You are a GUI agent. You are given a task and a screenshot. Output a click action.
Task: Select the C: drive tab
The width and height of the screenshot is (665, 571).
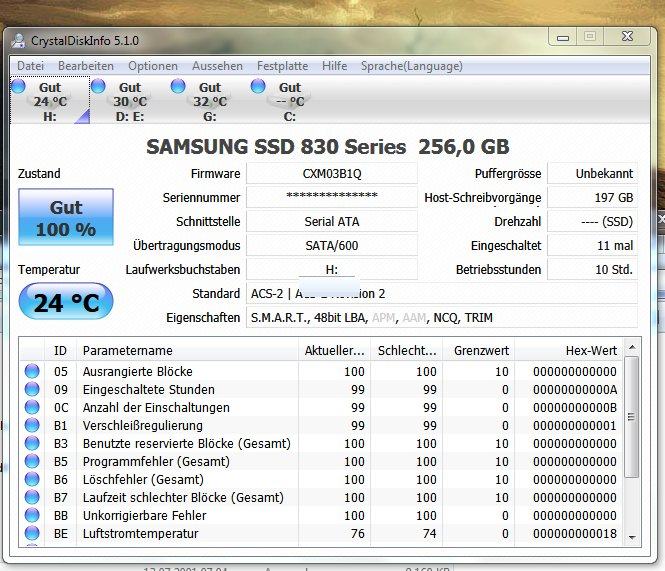coord(290,101)
